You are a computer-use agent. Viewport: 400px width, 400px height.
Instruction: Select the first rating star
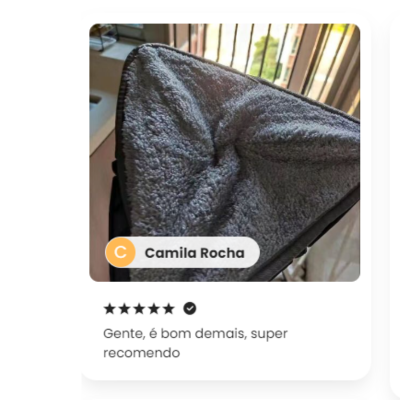[x=109, y=309]
